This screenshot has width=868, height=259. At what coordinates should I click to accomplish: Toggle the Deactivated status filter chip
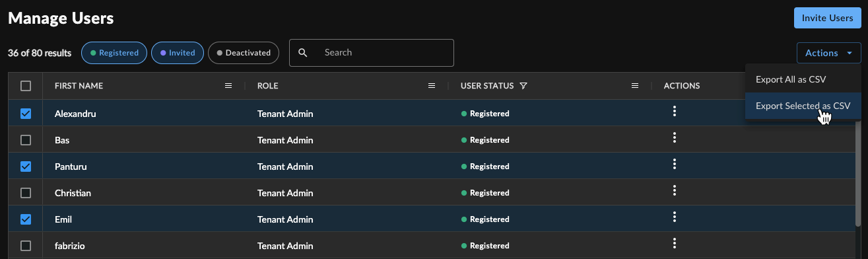pyautogui.click(x=244, y=53)
